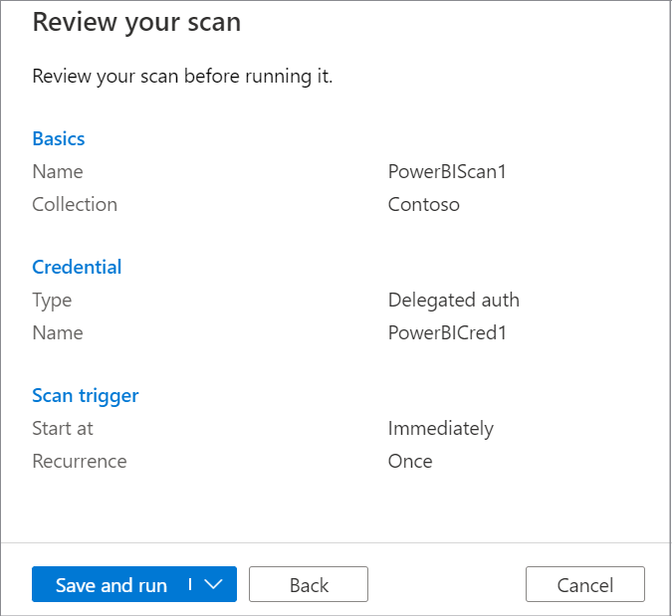Click the Save and run button
The image size is (672, 616).
pos(111,585)
